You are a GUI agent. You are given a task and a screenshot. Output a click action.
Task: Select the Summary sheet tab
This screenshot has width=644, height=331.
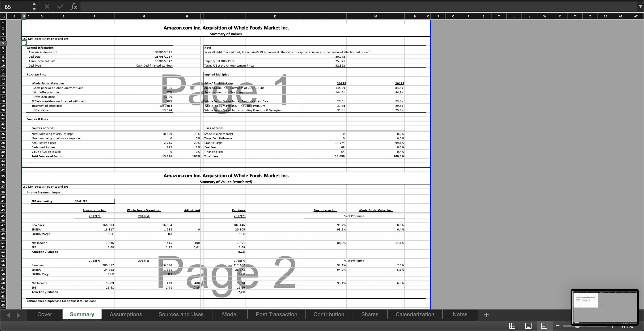coord(82,314)
